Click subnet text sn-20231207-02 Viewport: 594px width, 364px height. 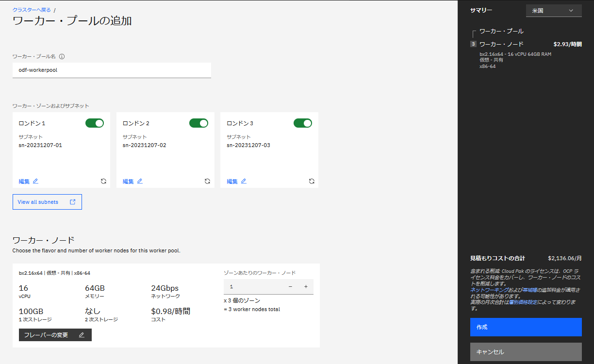coord(144,145)
